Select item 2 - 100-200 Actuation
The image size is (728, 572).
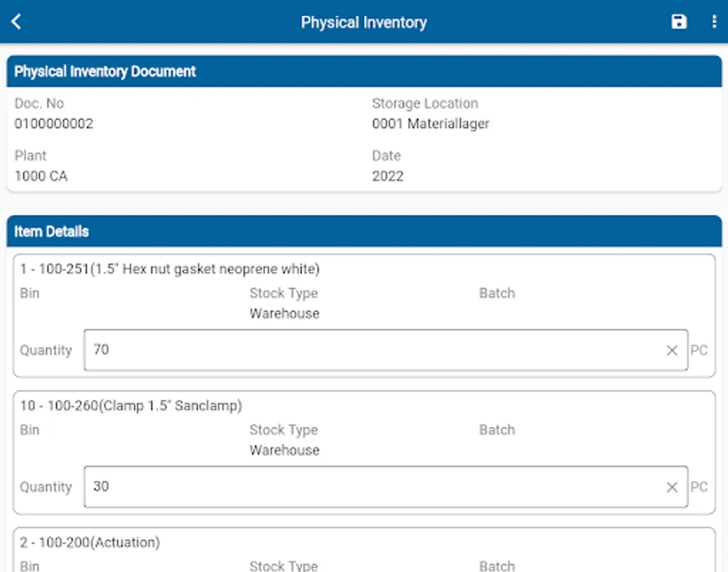[x=90, y=542]
